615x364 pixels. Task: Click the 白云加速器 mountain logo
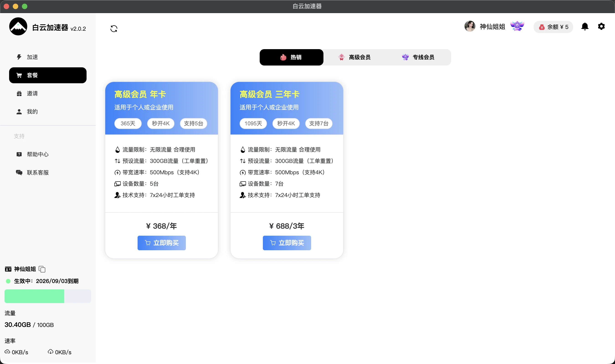[x=18, y=26]
